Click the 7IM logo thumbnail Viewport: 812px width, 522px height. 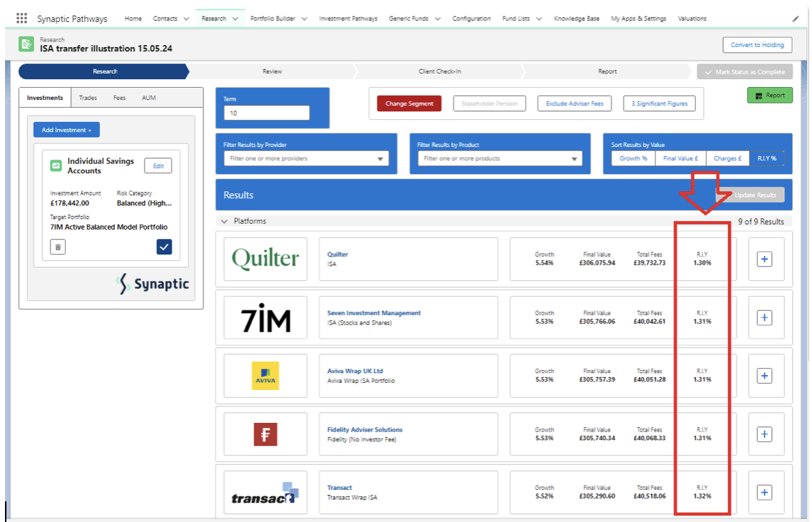tap(265, 317)
